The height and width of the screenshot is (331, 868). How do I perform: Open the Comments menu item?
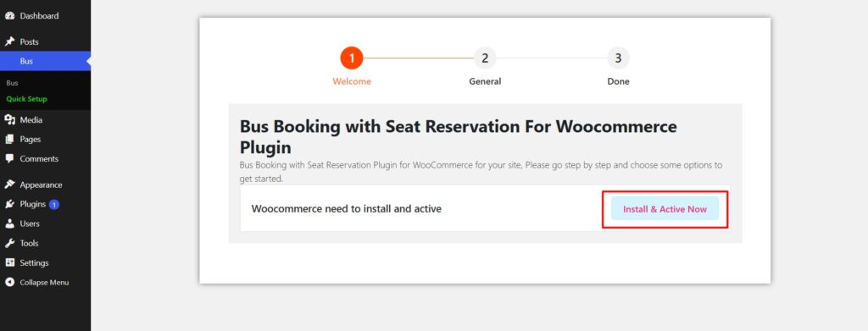(x=46, y=158)
